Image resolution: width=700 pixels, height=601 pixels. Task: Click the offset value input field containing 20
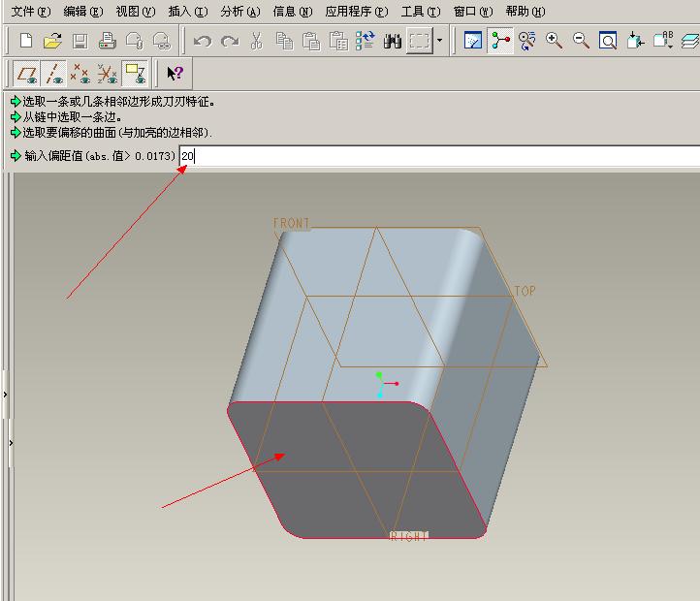(439, 156)
